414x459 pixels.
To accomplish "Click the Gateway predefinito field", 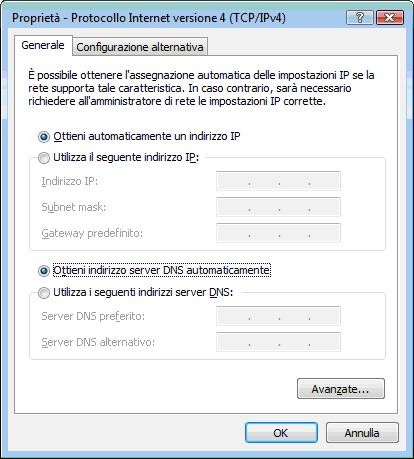I will click(278, 233).
